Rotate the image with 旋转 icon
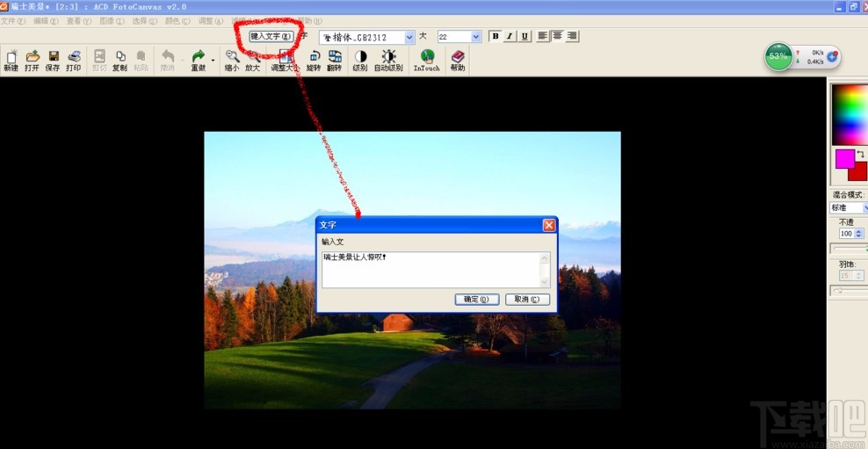The image size is (868, 449). pyautogui.click(x=314, y=61)
